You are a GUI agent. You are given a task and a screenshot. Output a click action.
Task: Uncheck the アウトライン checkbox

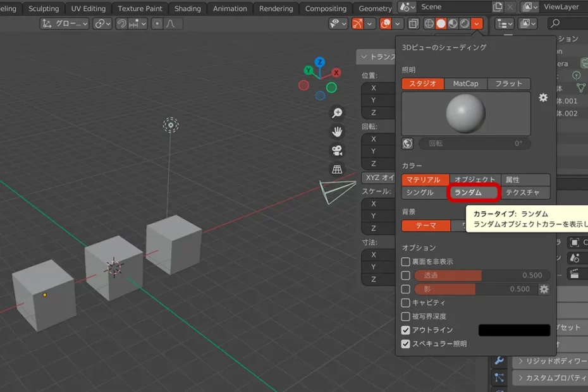[x=406, y=330]
